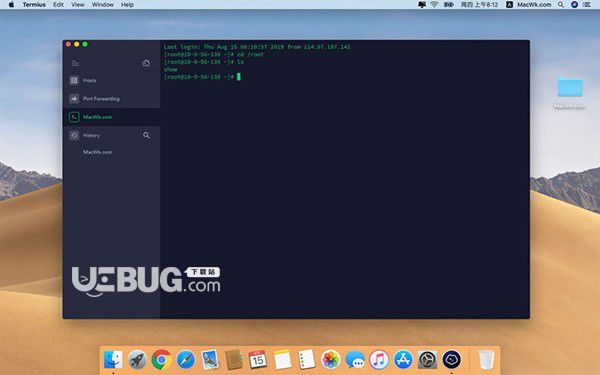Collapse the sidebar using the hamburger icon
Image resolution: width=600 pixels, height=375 pixels.
tap(75, 63)
